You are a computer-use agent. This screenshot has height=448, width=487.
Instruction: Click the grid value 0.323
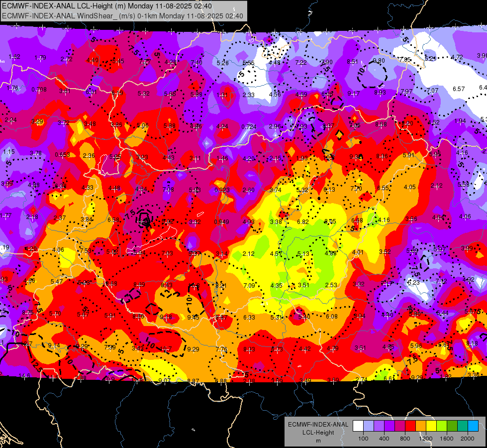(222, 190)
